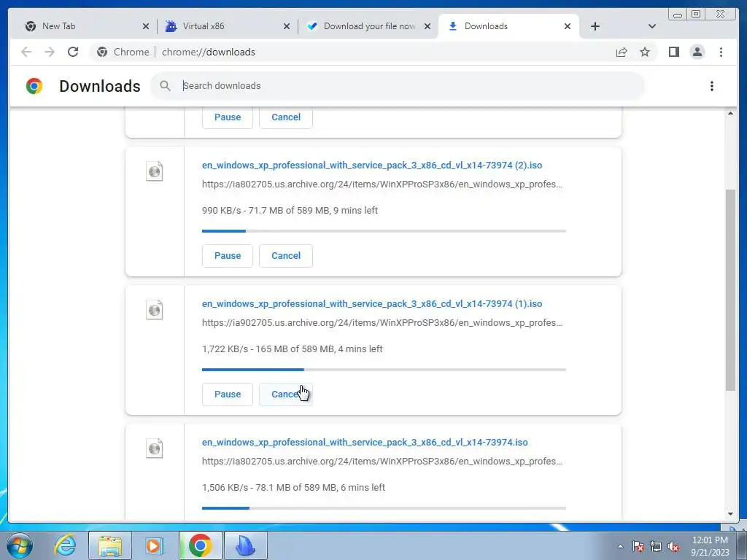Launch Internet Explorer from the taskbar

point(65,545)
